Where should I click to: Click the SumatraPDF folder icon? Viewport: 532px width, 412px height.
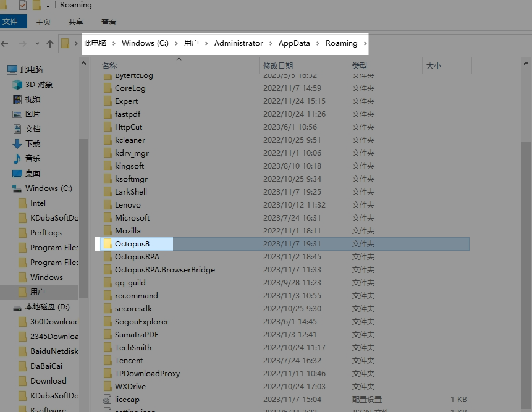pos(108,335)
